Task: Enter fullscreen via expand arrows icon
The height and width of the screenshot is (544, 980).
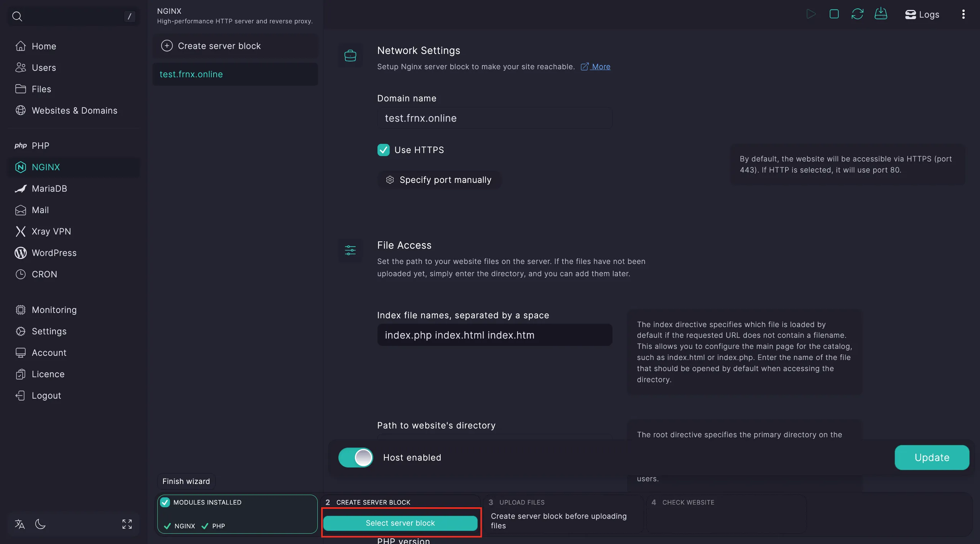Action: point(127,524)
